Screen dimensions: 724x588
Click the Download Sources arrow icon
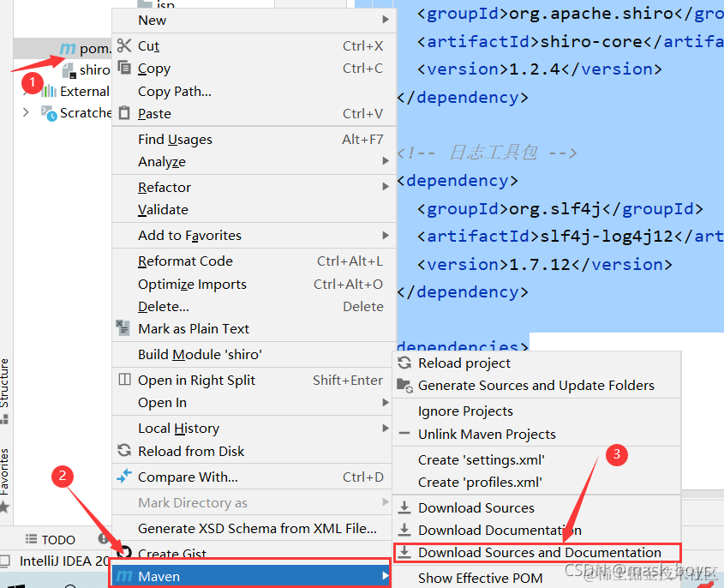[x=404, y=507]
